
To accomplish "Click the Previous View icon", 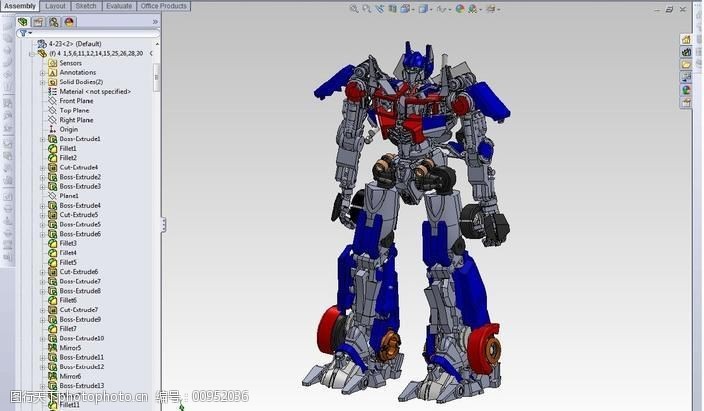I will [380, 9].
